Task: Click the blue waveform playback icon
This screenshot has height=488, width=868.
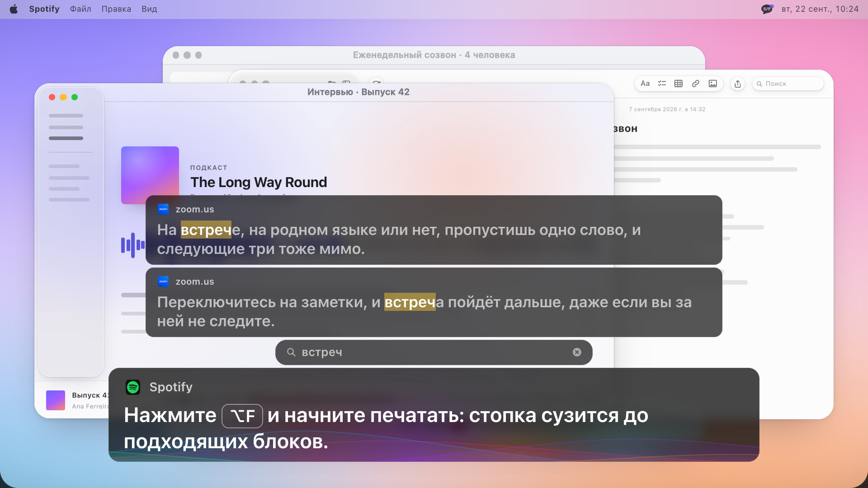Action: (133, 245)
